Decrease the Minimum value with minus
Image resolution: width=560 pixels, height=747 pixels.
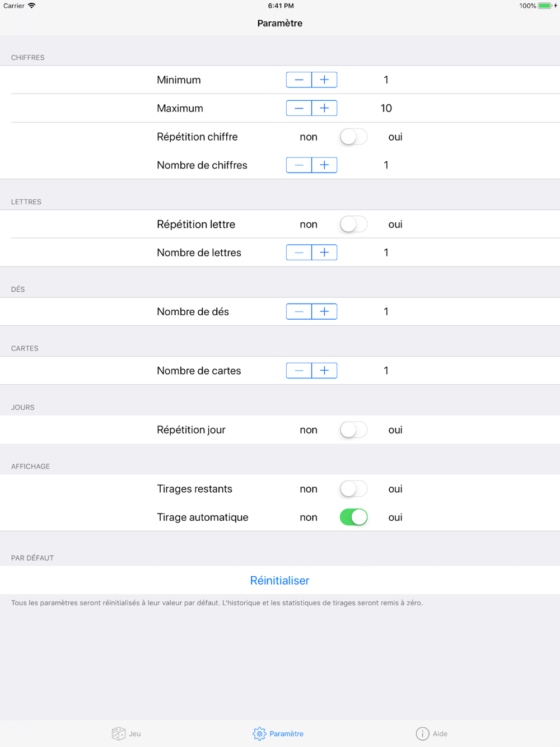click(299, 80)
